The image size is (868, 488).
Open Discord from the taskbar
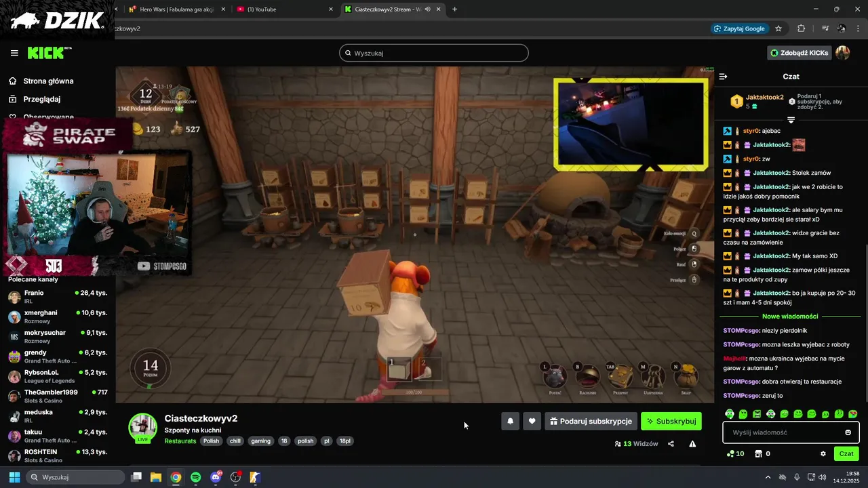216,477
